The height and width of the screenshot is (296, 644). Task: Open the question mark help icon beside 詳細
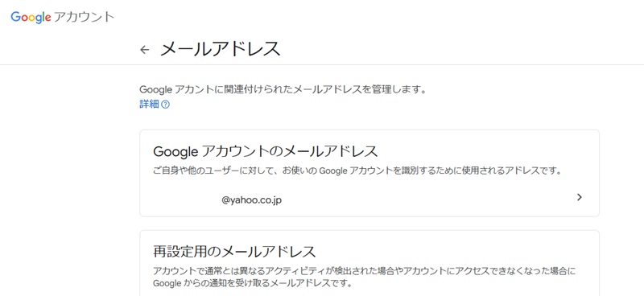tap(166, 105)
